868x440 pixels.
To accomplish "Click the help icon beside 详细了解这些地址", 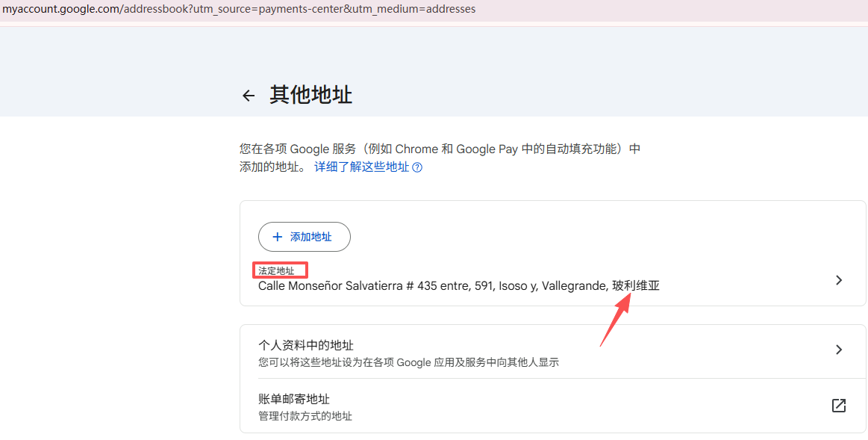I will 417,167.
